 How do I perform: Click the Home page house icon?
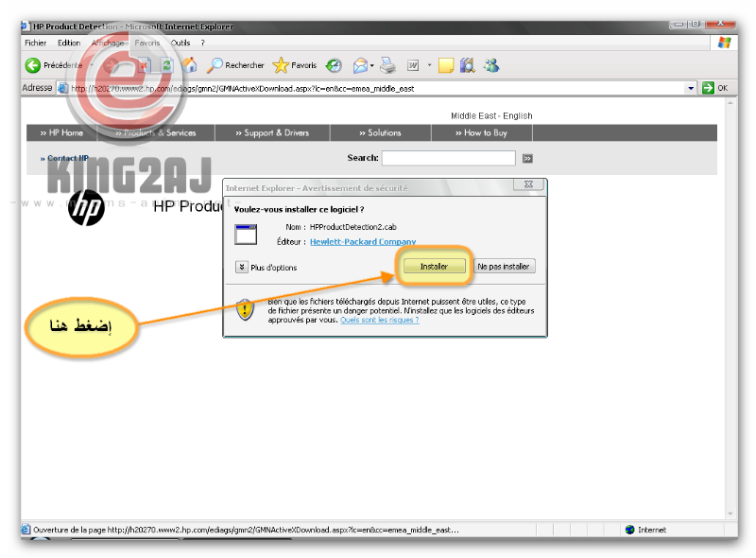190,65
